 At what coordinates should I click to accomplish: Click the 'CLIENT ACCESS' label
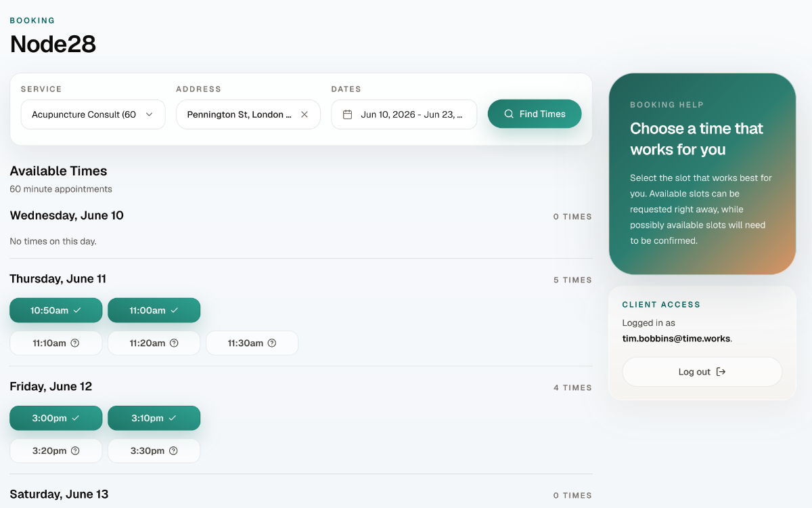662,305
